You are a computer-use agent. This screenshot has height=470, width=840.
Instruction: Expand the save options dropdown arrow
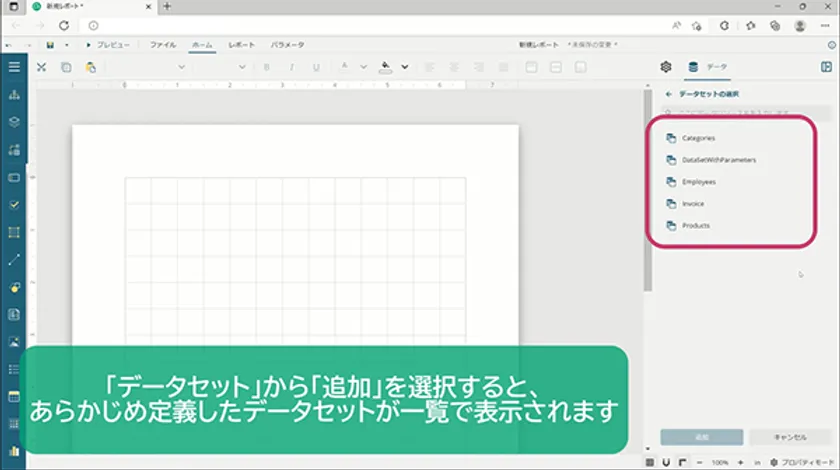tap(66, 45)
